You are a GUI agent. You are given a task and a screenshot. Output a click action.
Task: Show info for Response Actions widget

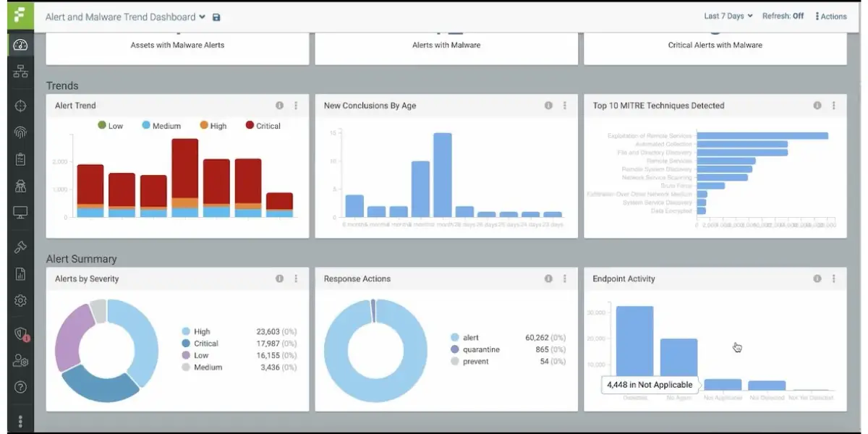(548, 278)
